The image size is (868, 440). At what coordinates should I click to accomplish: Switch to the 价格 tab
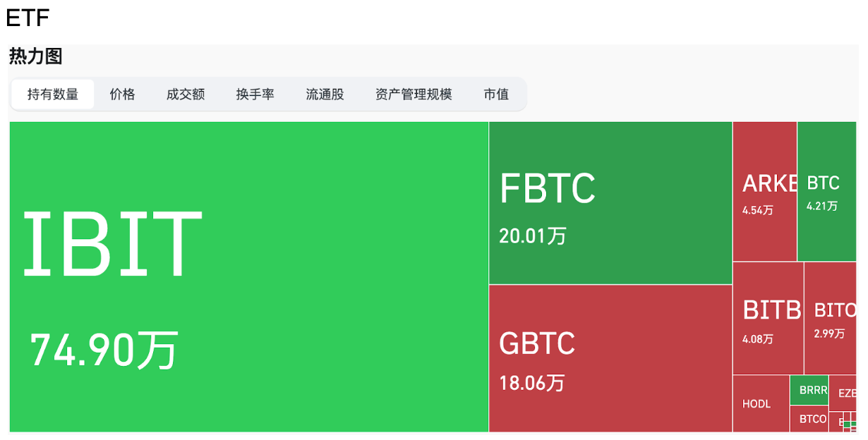pyautogui.click(x=122, y=94)
